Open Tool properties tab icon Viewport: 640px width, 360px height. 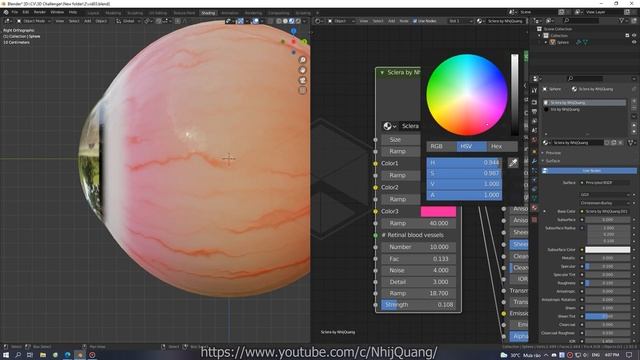click(534, 91)
